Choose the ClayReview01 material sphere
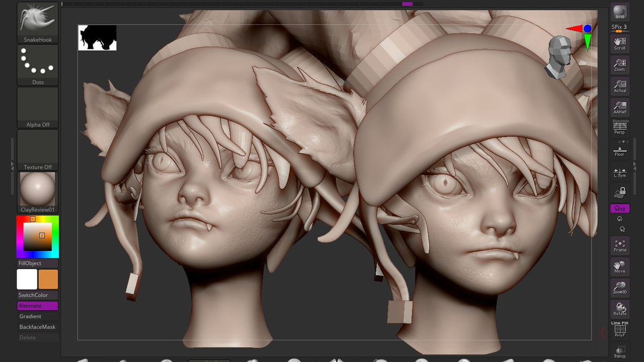Screen dimensions: 644x362 [x=38, y=193]
